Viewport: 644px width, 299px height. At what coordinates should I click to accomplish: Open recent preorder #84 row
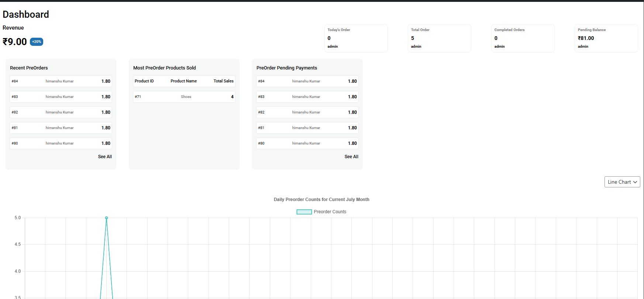61,81
